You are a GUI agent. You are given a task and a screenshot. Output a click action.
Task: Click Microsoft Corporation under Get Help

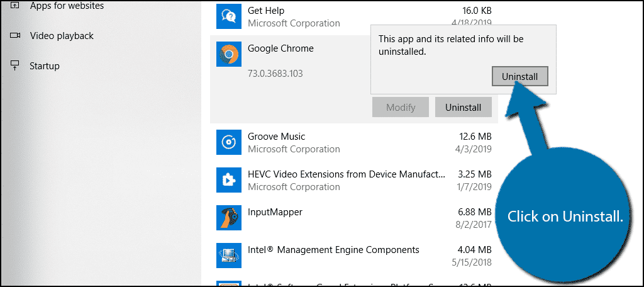point(294,23)
